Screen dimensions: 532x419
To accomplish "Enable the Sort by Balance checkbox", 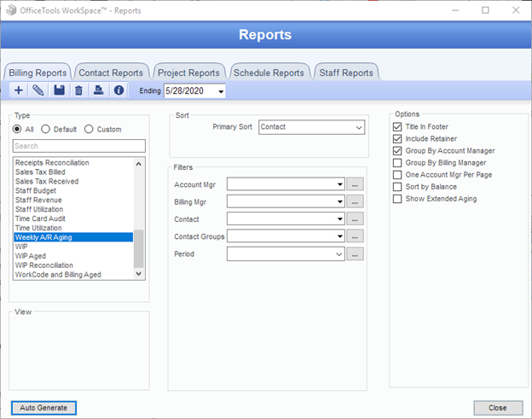I will (397, 187).
